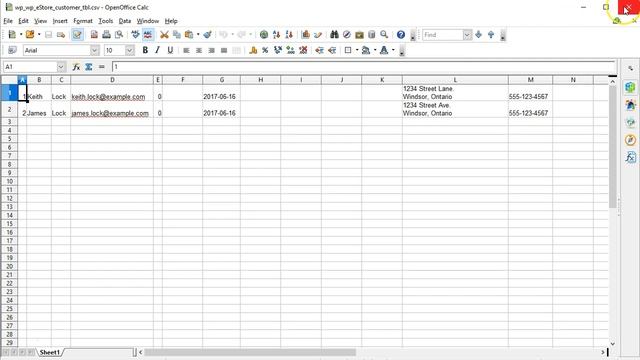Click the Sum sigma icon

pos(89,67)
